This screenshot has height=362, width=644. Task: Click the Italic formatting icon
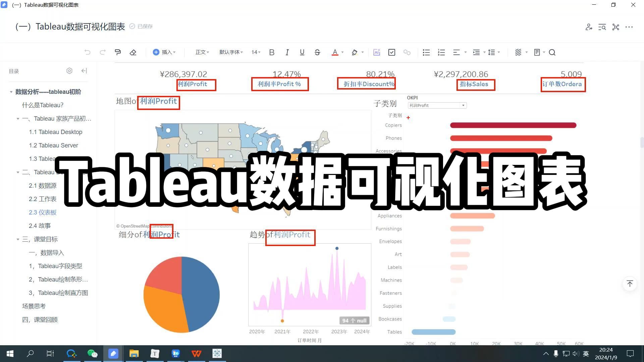tap(287, 52)
